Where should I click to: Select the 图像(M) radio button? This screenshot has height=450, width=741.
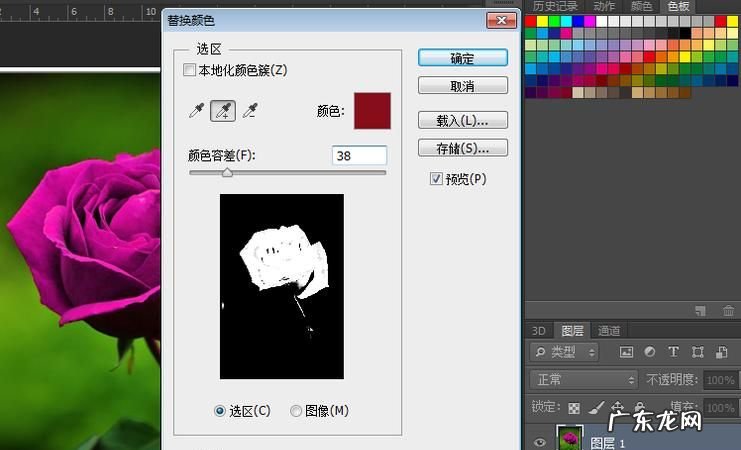[296, 411]
